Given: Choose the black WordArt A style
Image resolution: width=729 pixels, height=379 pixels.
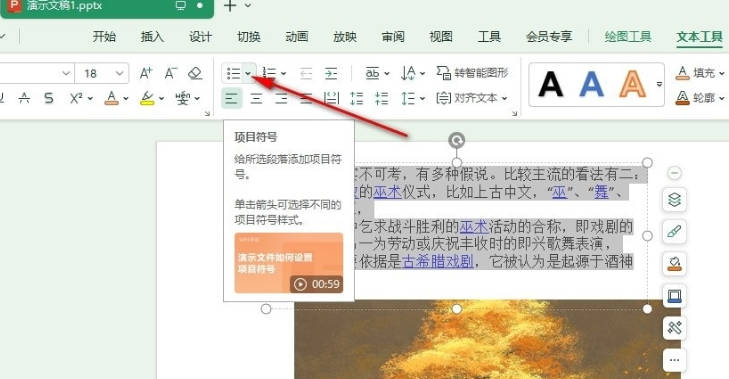Looking at the screenshot, I should [x=550, y=85].
